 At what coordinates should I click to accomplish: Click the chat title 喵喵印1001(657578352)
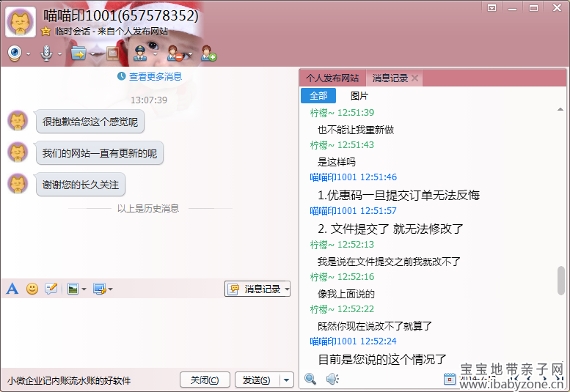point(121,15)
